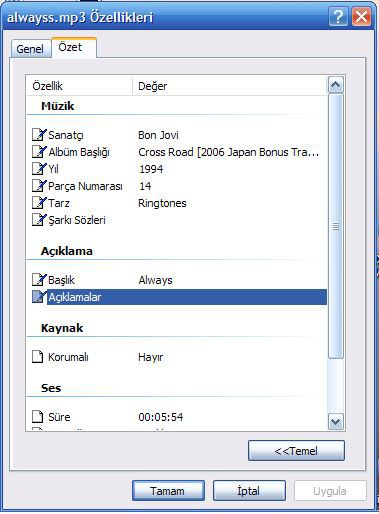Screen dimensions: 379x514
Task: Click the edit icon beside Açıklamalar
Action: pyautogui.click(x=39, y=297)
